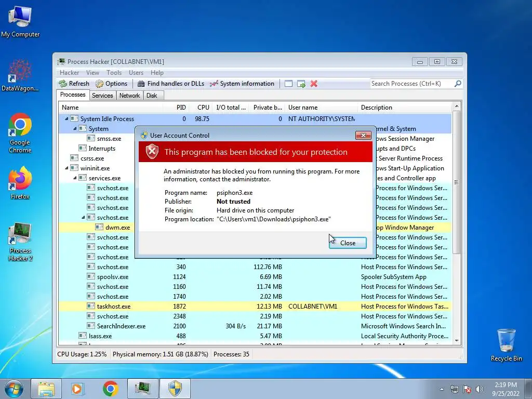The width and height of the screenshot is (532, 399).
Task: Sort by the CPU column header
Action: pos(201,108)
